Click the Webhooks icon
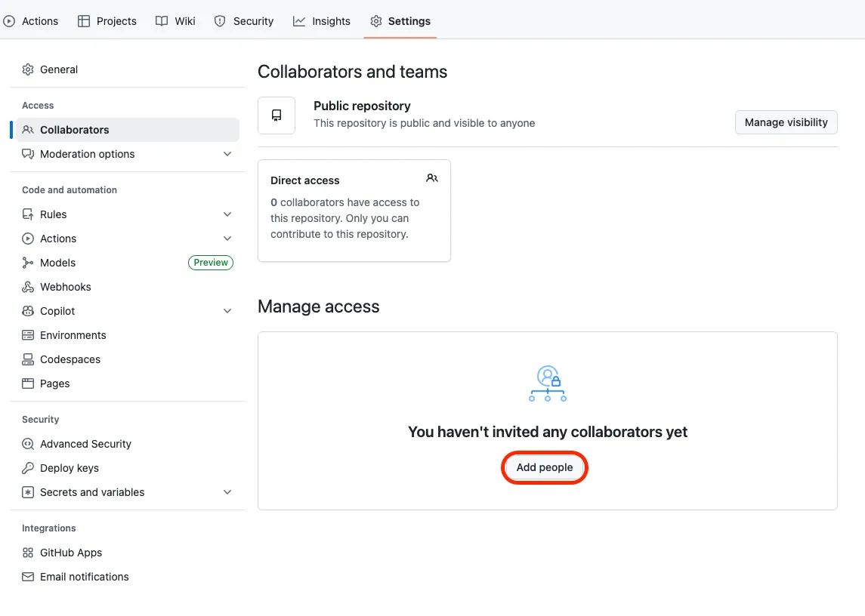865x616 pixels. pyautogui.click(x=28, y=287)
